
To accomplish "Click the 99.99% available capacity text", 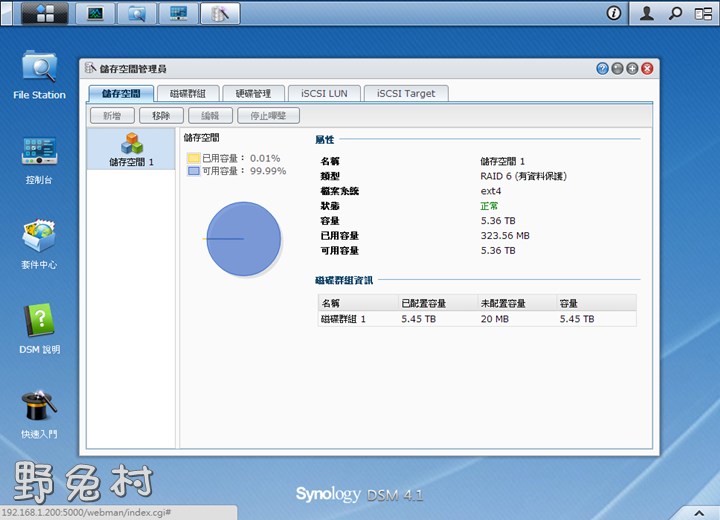I will tap(268, 171).
